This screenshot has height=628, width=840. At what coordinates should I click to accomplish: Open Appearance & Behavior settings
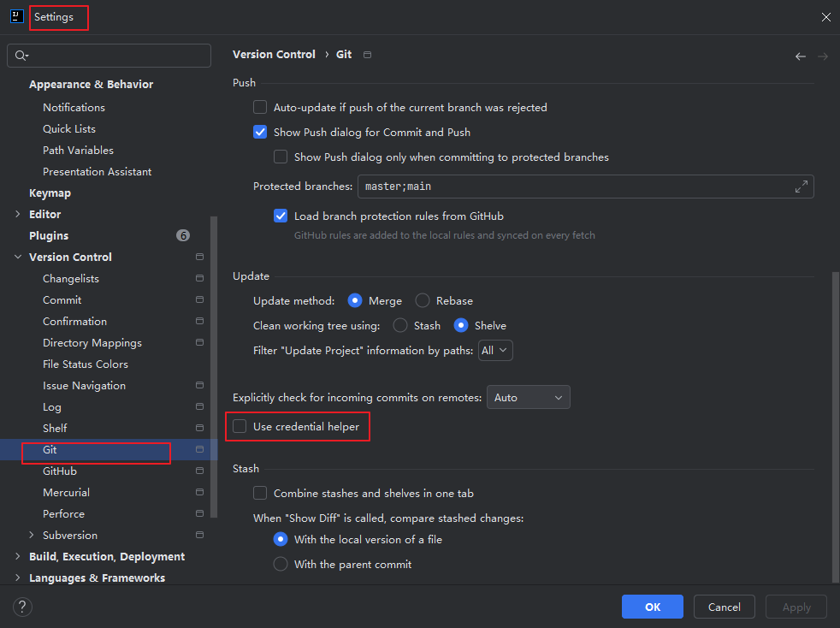(x=91, y=84)
